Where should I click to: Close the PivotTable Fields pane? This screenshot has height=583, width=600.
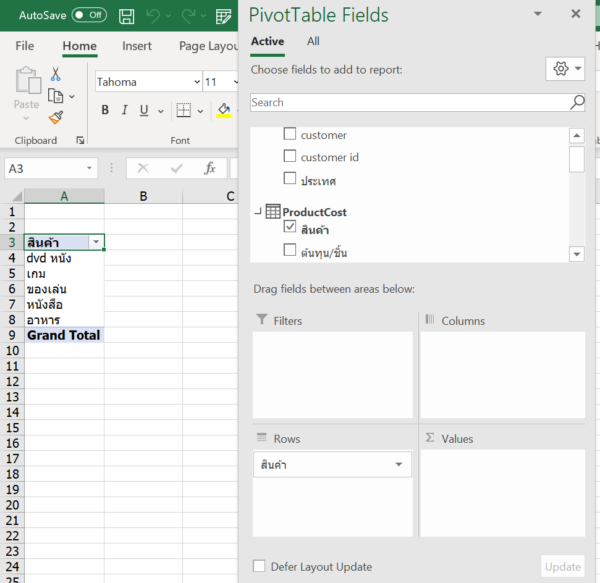pyautogui.click(x=576, y=14)
